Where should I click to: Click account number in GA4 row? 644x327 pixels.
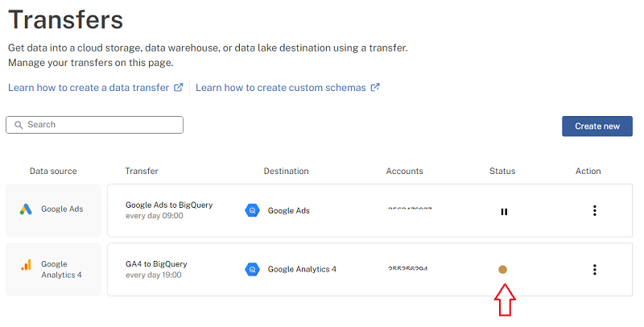pyautogui.click(x=408, y=269)
